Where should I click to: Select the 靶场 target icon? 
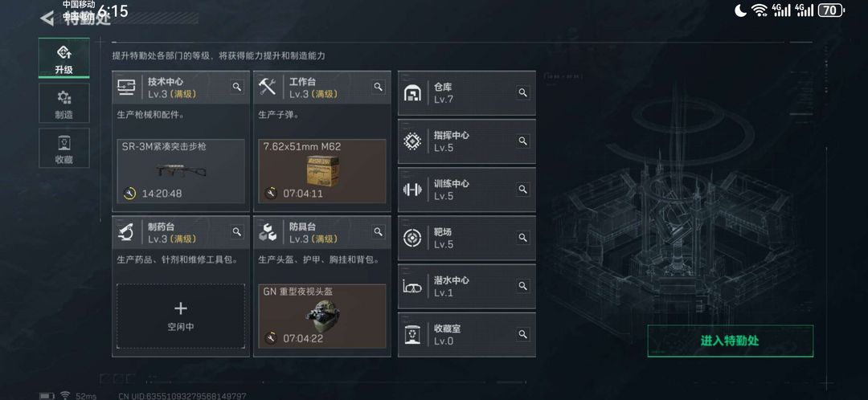412,238
